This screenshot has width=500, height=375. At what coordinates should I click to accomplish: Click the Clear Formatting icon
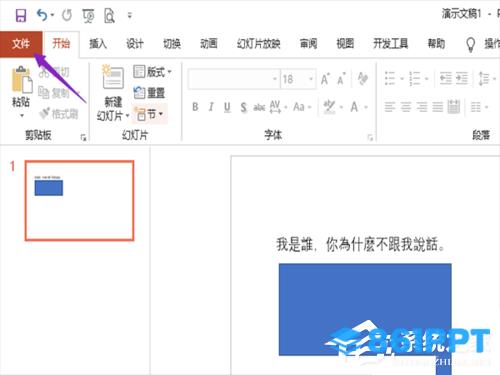pos(362,79)
